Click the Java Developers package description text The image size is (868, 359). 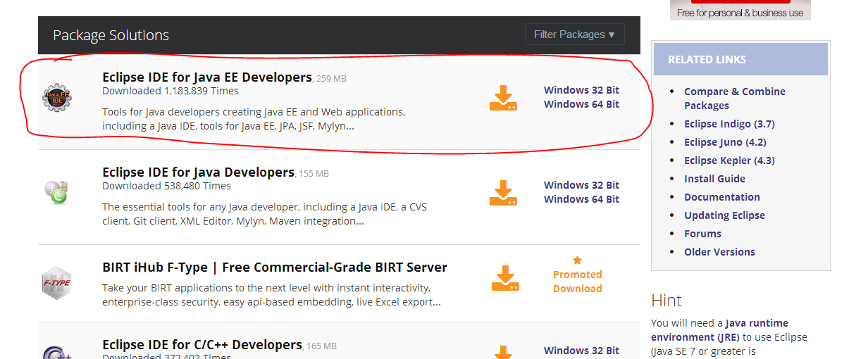pos(264,214)
